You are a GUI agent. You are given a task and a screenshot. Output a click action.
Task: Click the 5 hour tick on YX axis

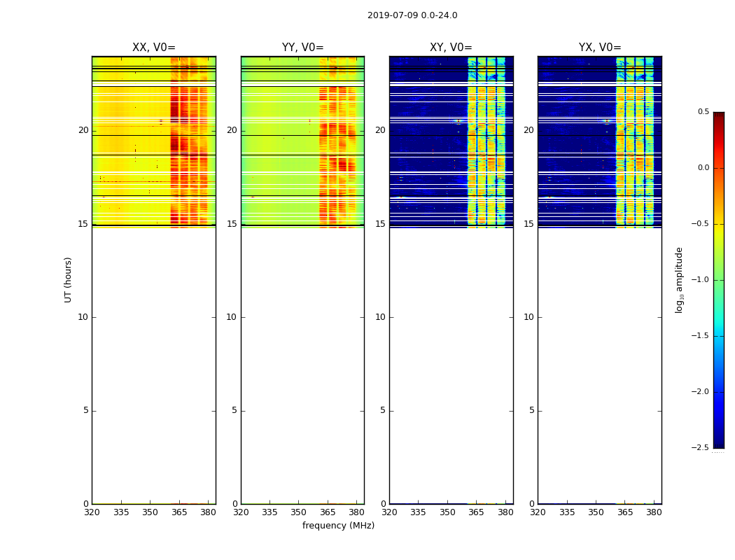[x=531, y=410]
